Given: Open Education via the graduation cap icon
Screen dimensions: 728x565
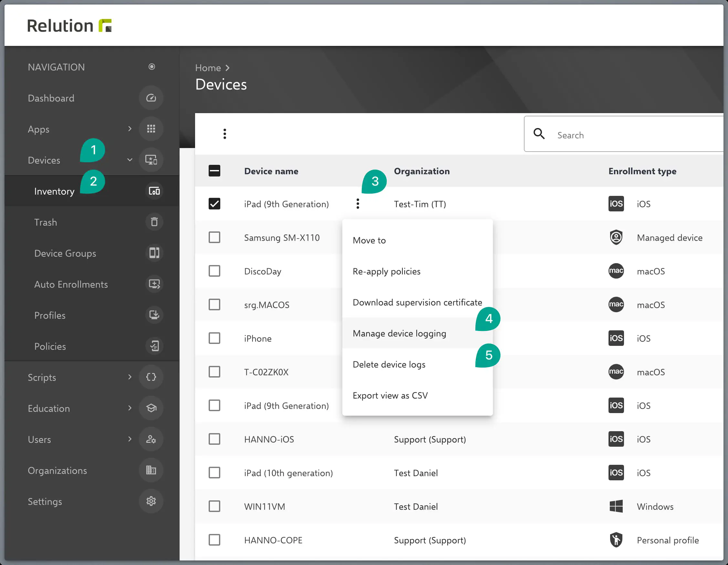Looking at the screenshot, I should tap(151, 408).
